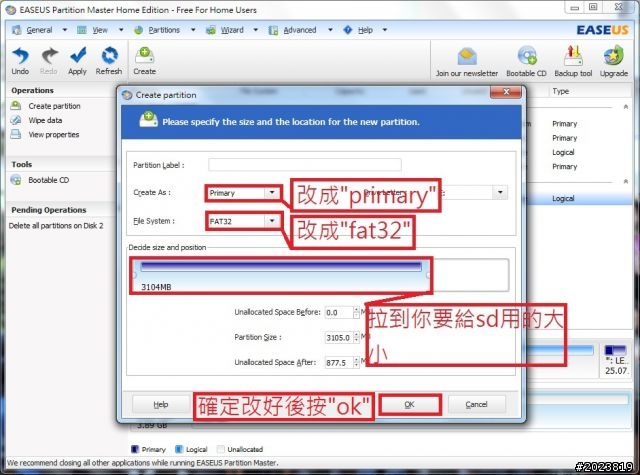This screenshot has height=475, width=640.
Task: Apply pending operations with checkmark icon
Action: [x=78, y=61]
